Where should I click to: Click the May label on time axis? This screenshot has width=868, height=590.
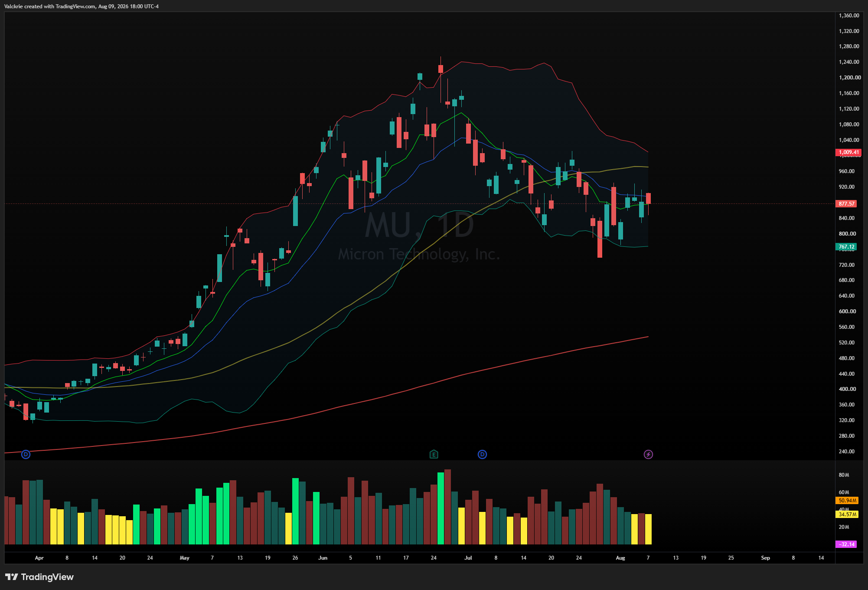tap(184, 558)
